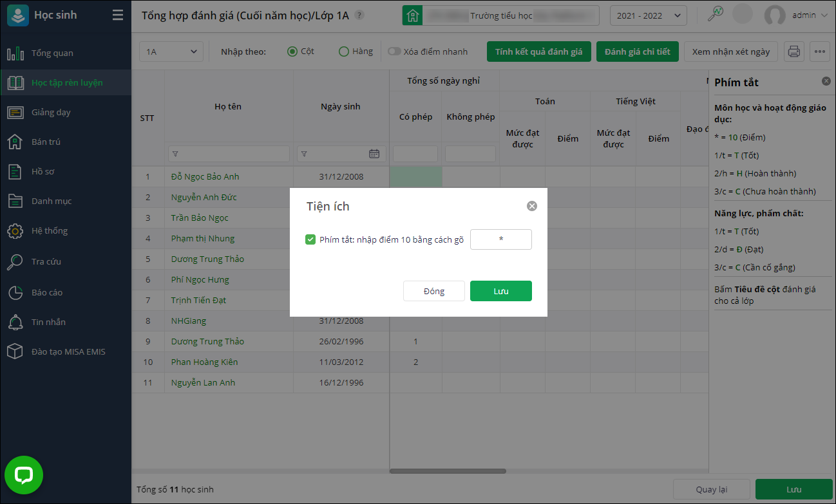Click the help question mark icon
Screen dimensions: 836x504
click(x=359, y=15)
